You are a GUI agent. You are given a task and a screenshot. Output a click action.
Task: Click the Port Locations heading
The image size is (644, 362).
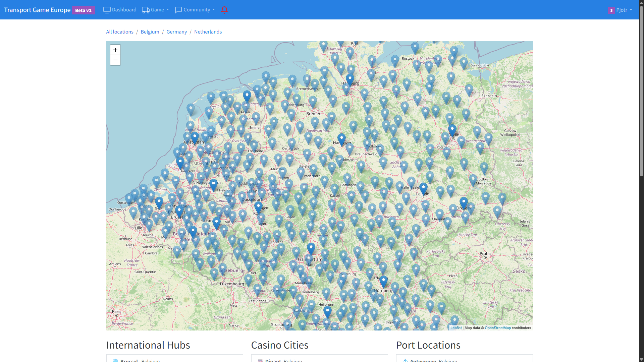pyautogui.click(x=428, y=345)
